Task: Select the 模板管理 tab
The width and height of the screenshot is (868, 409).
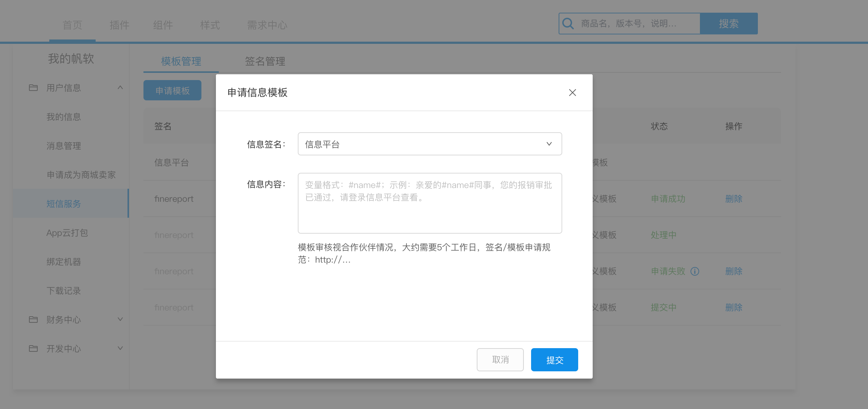Action: [181, 61]
